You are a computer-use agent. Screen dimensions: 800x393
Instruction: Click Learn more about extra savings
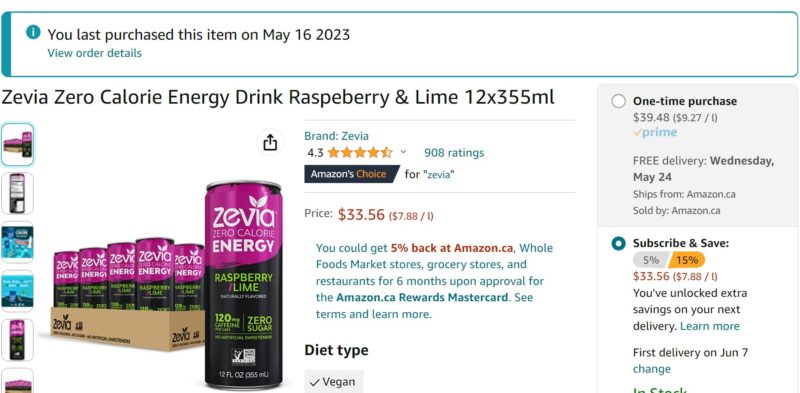click(710, 326)
